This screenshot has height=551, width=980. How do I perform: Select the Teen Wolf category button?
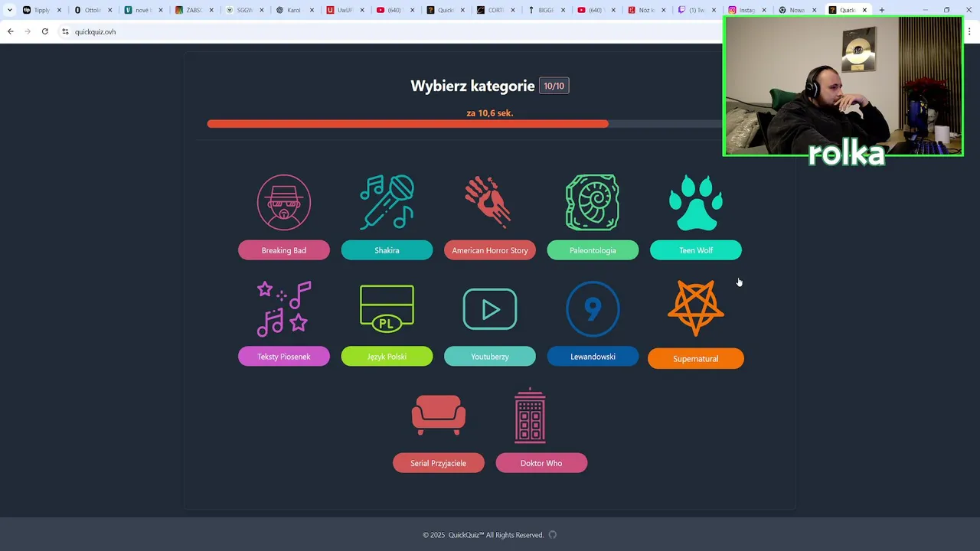[695, 250]
